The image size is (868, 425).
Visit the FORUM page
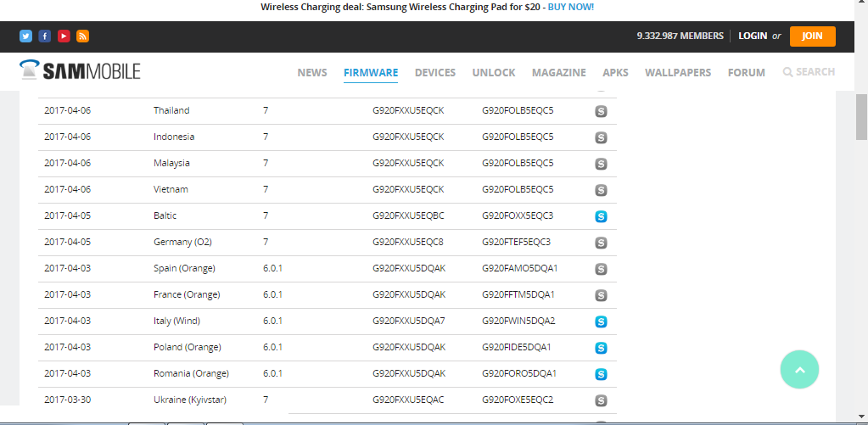click(x=746, y=72)
